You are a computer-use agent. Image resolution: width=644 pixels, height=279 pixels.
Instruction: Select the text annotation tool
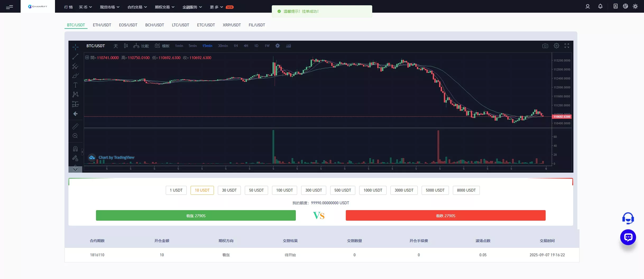pos(75,85)
